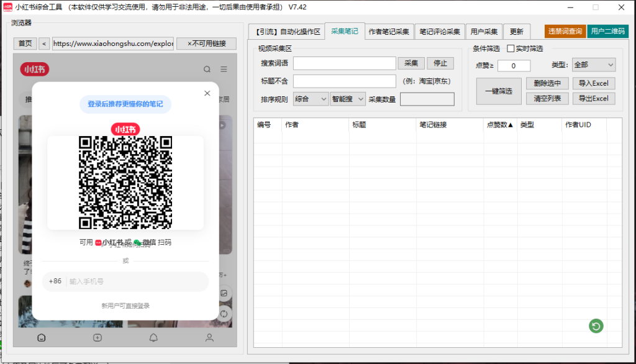This screenshot has height=364, width=636.
Task: Open the hamburger menu next to search
Action: pos(224,70)
